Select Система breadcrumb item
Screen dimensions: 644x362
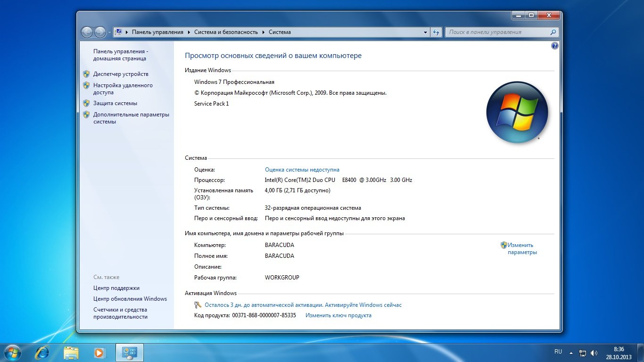(280, 32)
